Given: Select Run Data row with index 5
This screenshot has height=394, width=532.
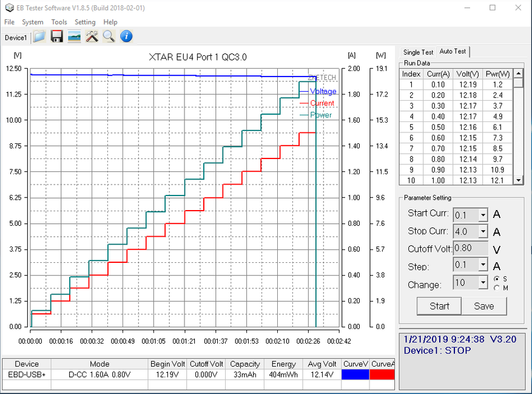Looking at the screenshot, I should 456,127.
